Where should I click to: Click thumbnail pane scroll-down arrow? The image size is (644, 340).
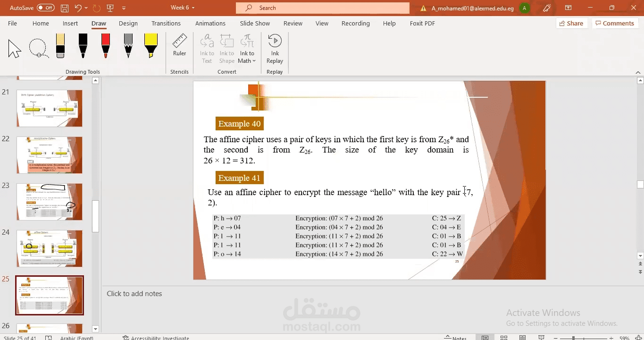[95, 329]
